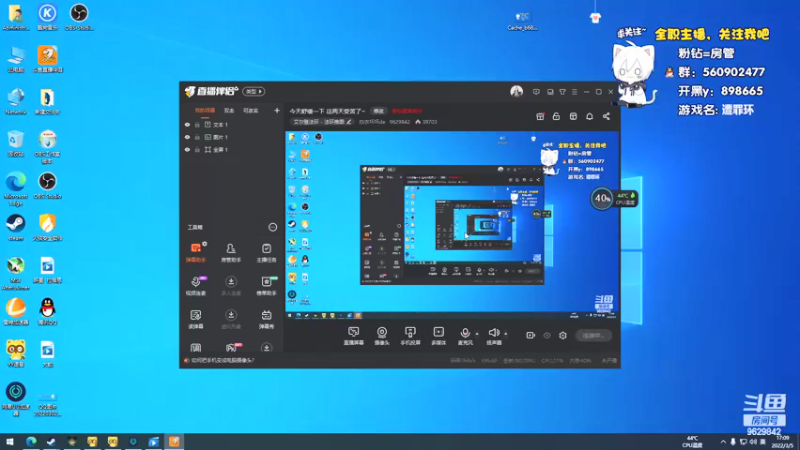
Task: Collapse the 工具箱 toolbox panel
Action: (272, 227)
